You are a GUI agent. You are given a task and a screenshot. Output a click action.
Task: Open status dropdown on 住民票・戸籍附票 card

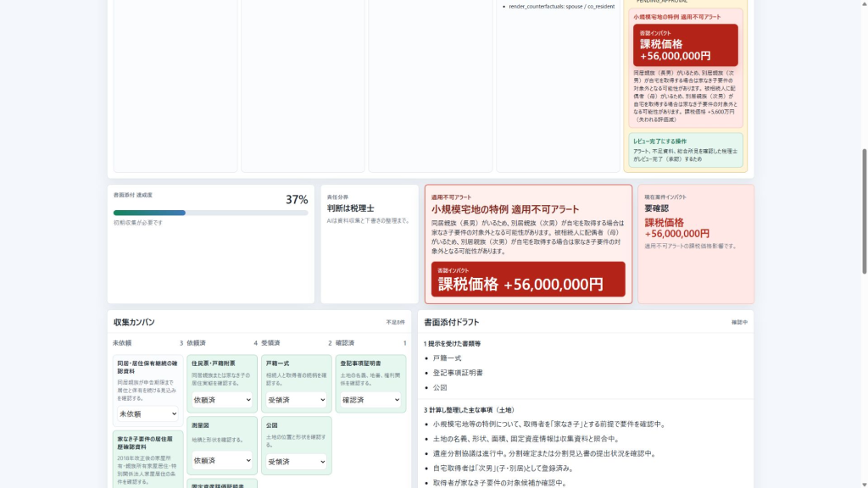coord(221,400)
